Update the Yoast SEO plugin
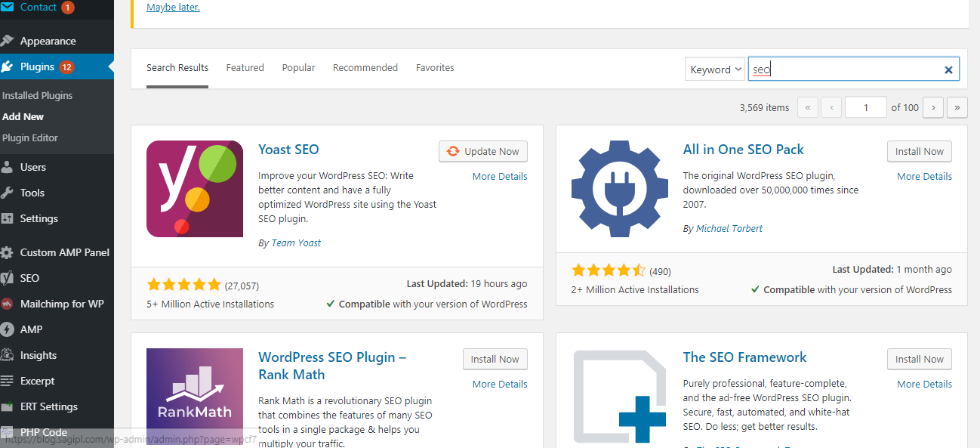This screenshot has width=980, height=448. [483, 151]
